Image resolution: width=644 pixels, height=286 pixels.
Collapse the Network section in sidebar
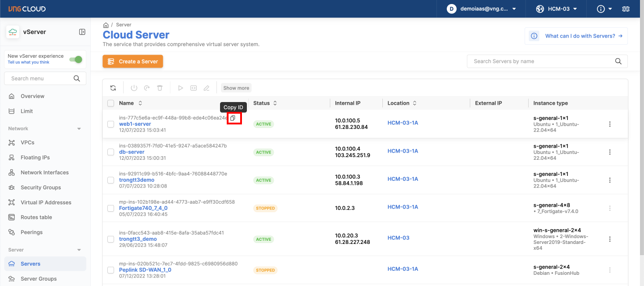79,129
